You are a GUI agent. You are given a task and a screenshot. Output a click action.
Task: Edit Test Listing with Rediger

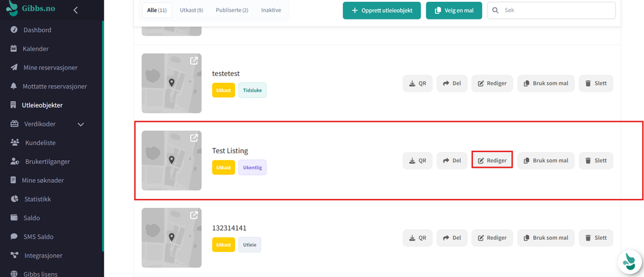[492, 160]
